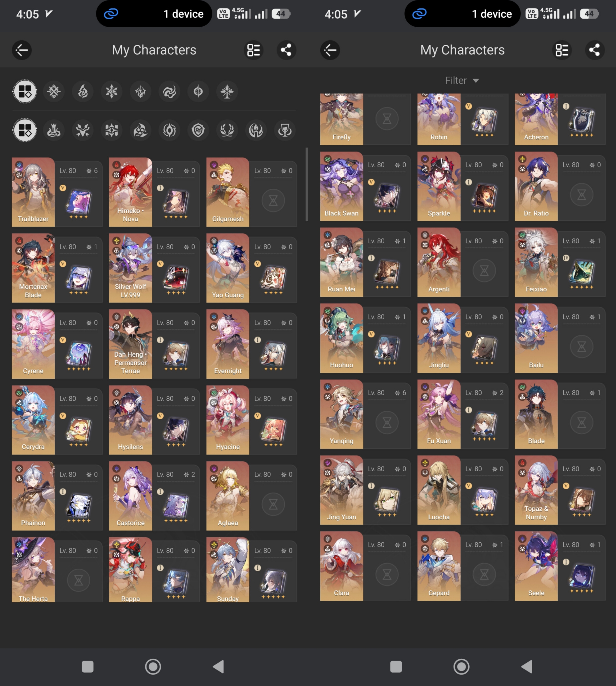Select the Castorice character portrait
The height and width of the screenshot is (686, 616).
pyautogui.click(x=130, y=496)
